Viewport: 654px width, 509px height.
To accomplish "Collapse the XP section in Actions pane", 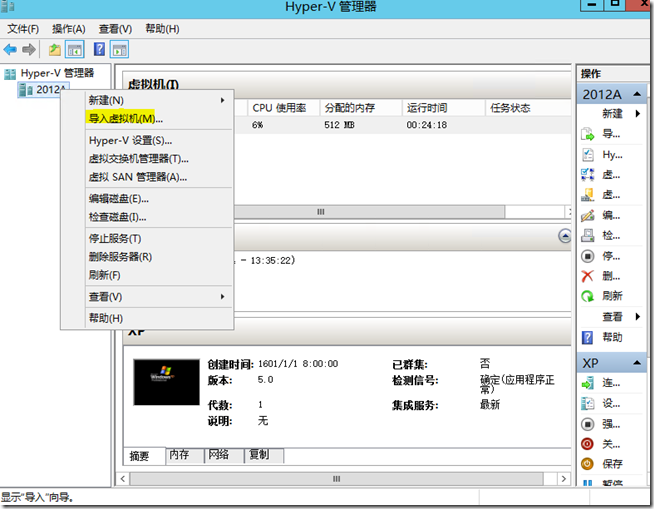I will click(637, 363).
